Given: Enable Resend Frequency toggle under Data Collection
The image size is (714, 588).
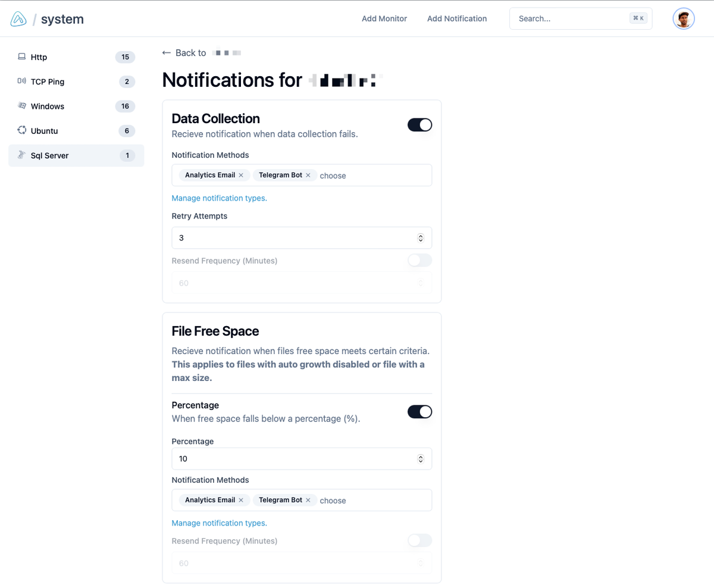Looking at the screenshot, I should click(419, 261).
